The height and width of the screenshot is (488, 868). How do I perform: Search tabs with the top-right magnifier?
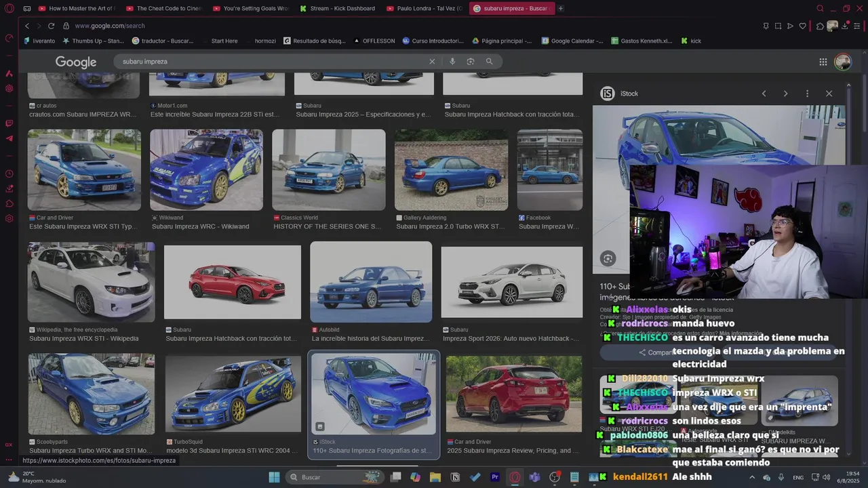coord(820,9)
